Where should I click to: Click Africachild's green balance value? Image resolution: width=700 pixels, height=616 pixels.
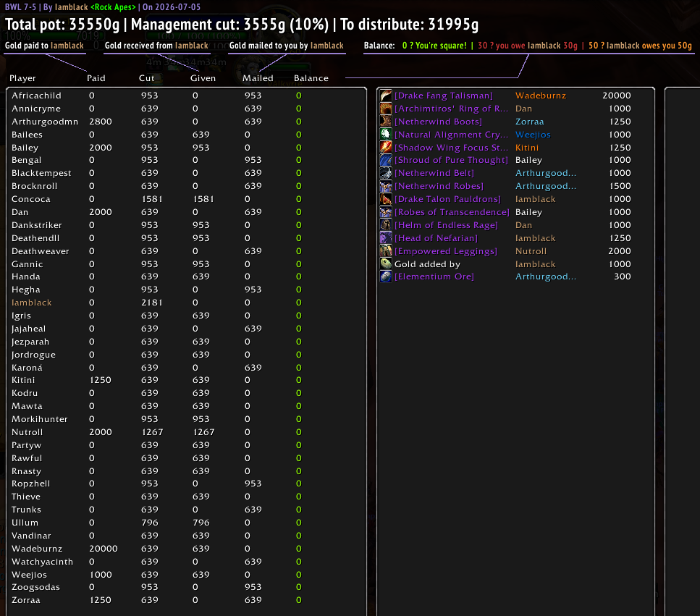pyautogui.click(x=299, y=96)
